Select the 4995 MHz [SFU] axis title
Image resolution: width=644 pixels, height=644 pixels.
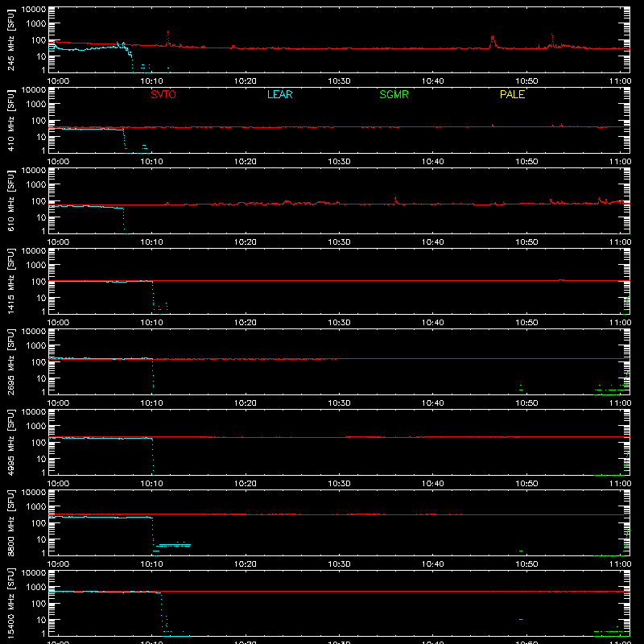point(10,442)
